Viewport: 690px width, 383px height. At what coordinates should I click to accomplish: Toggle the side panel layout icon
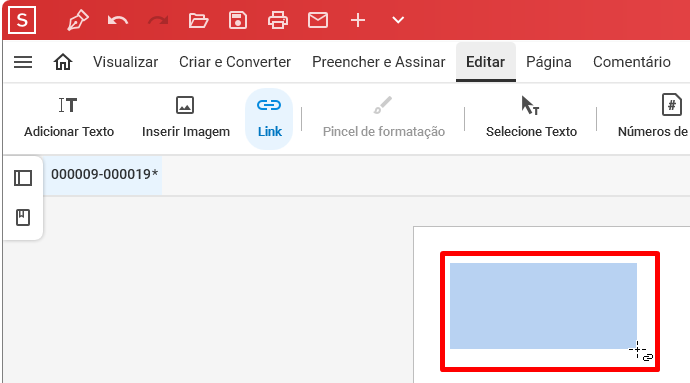coord(23,178)
